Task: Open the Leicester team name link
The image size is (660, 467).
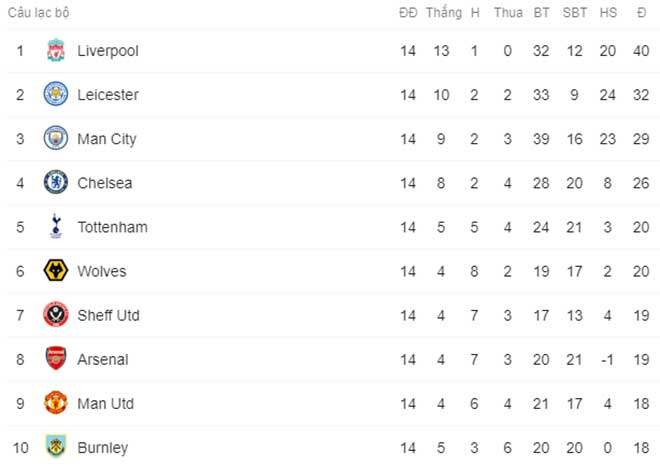Action: coord(108,95)
